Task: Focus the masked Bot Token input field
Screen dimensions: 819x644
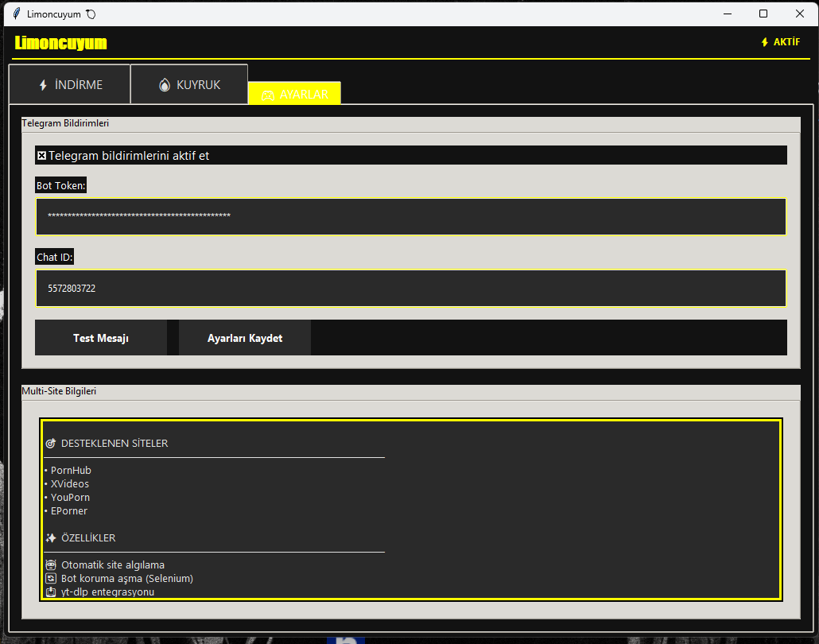Action: tap(410, 216)
